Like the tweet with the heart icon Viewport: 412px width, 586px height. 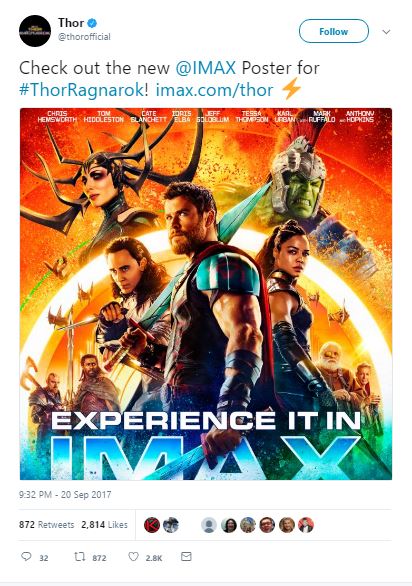point(133,556)
